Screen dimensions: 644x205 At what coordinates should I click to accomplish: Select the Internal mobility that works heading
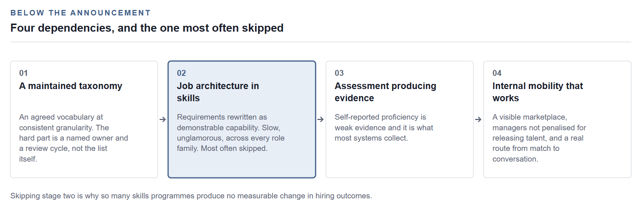click(537, 92)
